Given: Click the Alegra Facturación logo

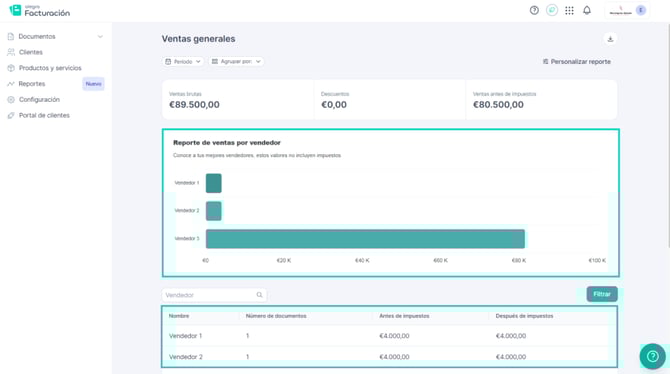Looking at the screenshot, I should (x=40, y=10).
